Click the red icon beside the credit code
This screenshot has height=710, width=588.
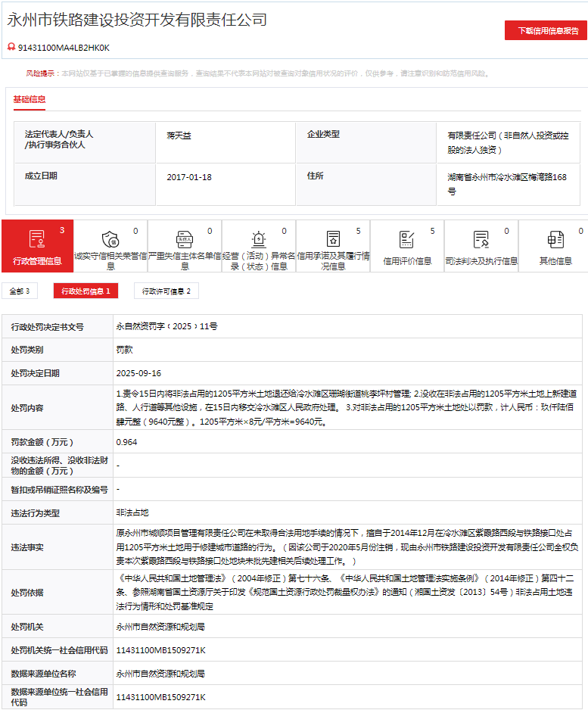pos(11,47)
